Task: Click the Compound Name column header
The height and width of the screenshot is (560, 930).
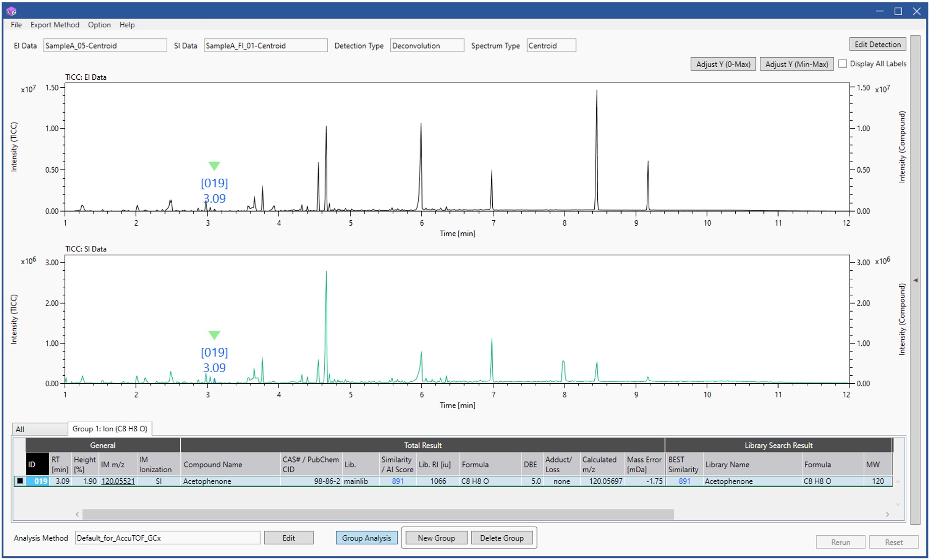Action: tap(231, 465)
